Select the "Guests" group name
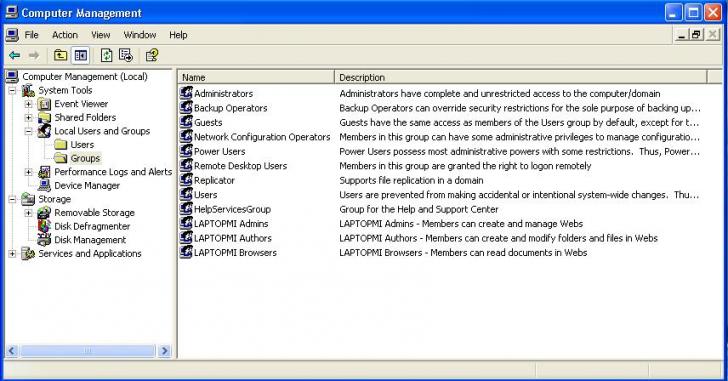The height and width of the screenshot is (381, 728). point(208,122)
